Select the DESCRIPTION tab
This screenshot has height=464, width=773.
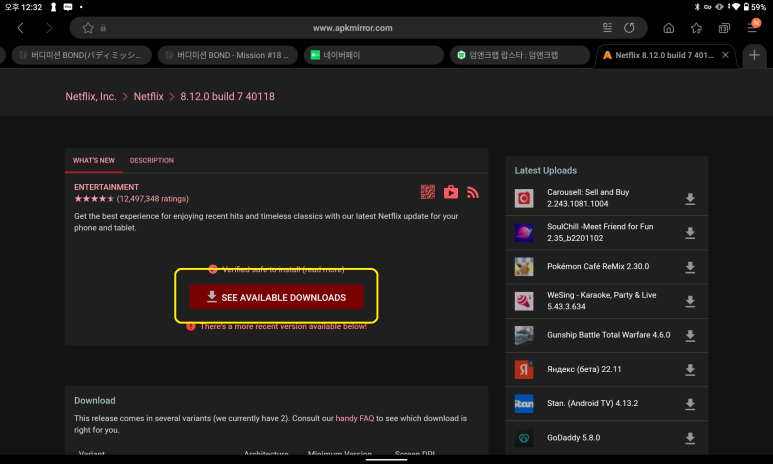point(151,160)
